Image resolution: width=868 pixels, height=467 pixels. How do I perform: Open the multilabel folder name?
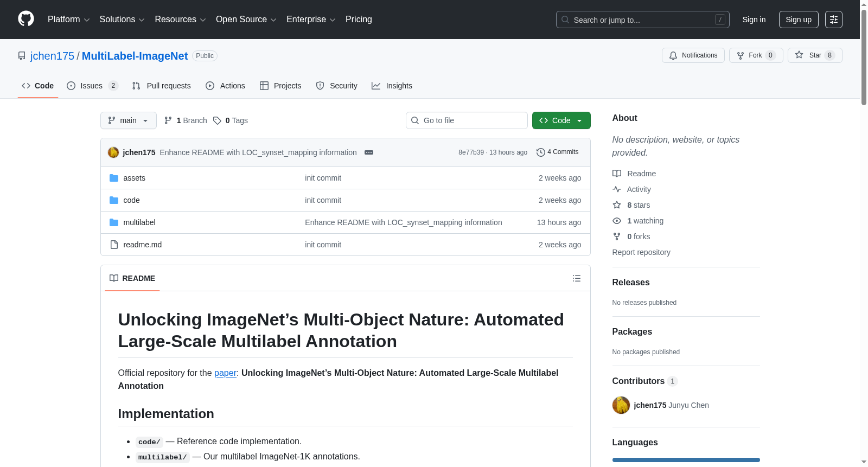[139, 222]
